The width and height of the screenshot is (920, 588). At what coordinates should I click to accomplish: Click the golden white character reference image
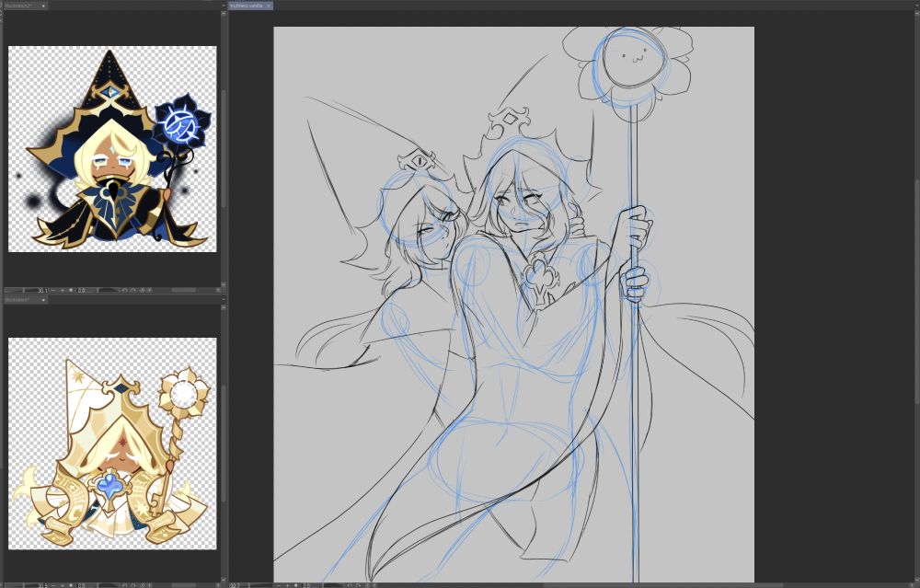(112, 444)
